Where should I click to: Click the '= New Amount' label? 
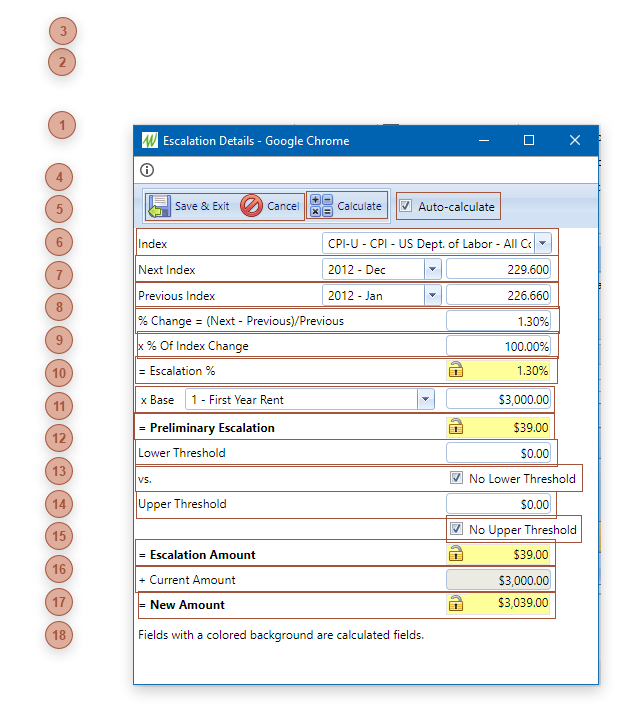point(182,605)
